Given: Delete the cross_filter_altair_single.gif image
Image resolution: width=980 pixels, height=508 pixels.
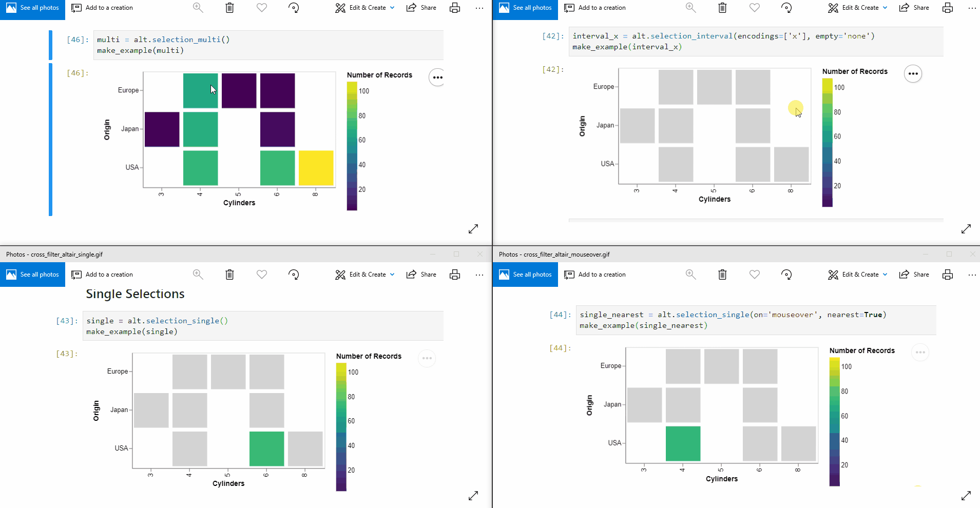Looking at the screenshot, I should click(x=229, y=274).
